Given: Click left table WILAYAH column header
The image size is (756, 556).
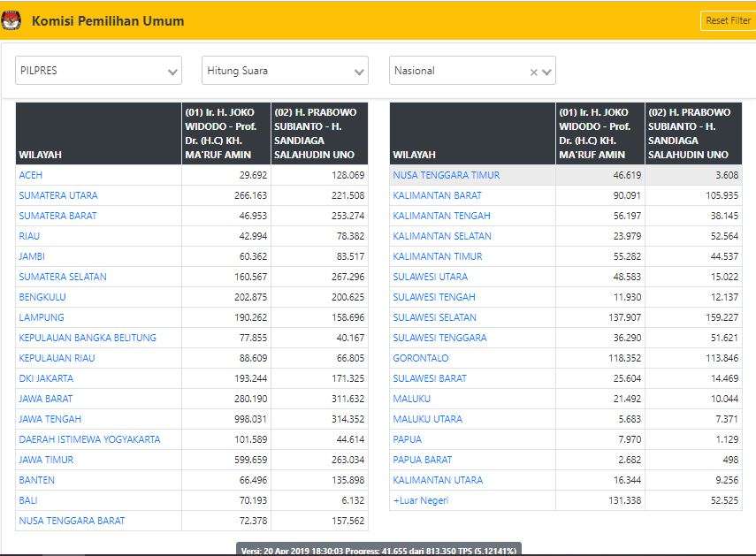Looking at the screenshot, I should pyautogui.click(x=98, y=133).
